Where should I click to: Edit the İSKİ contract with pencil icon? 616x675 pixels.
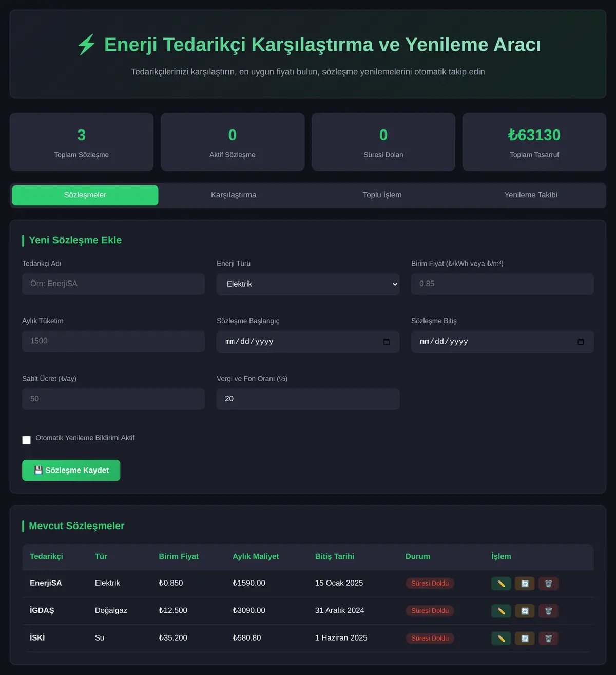(501, 639)
